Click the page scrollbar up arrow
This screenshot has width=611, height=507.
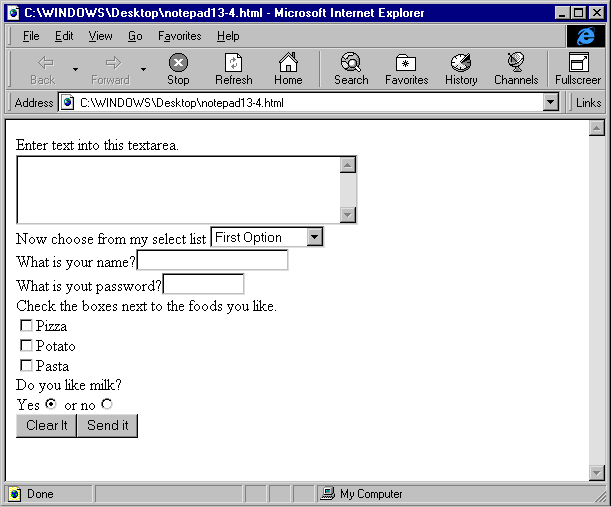(597, 128)
